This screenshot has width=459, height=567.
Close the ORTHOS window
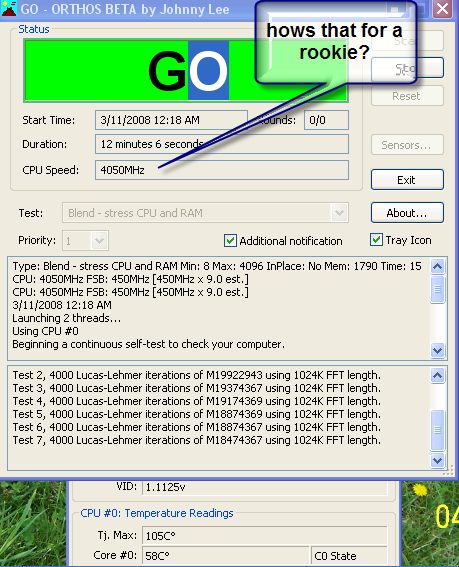[442, 9]
